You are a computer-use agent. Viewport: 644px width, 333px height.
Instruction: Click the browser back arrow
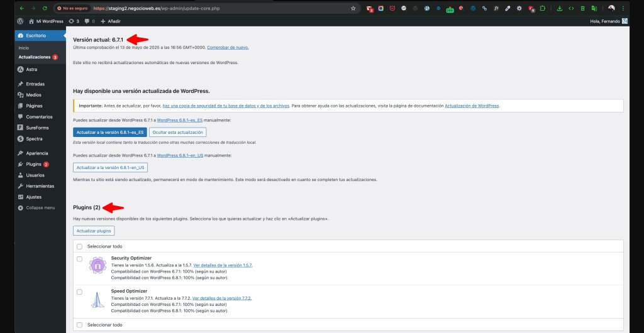click(21, 8)
